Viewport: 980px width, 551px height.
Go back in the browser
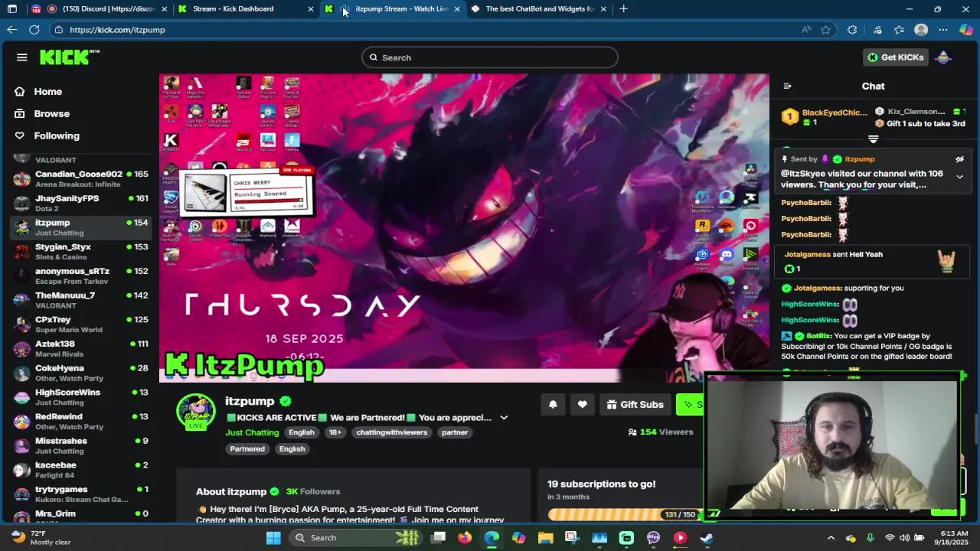(11, 30)
